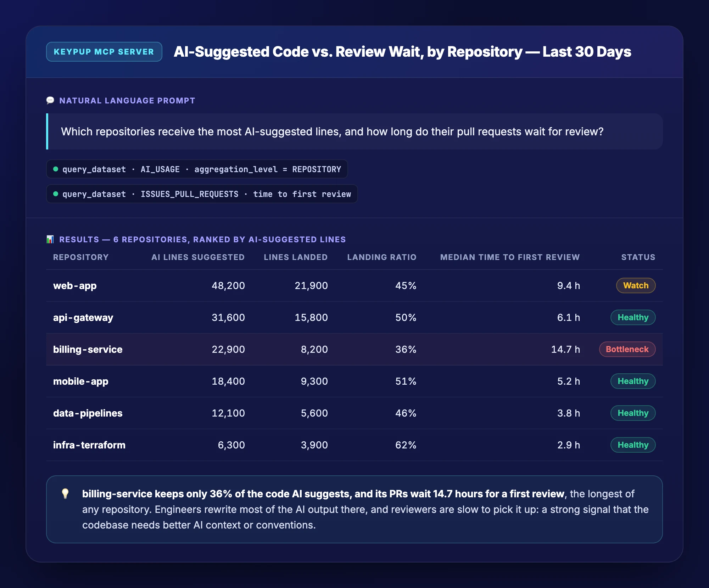Sort by Median Time to First Review header

coord(510,257)
